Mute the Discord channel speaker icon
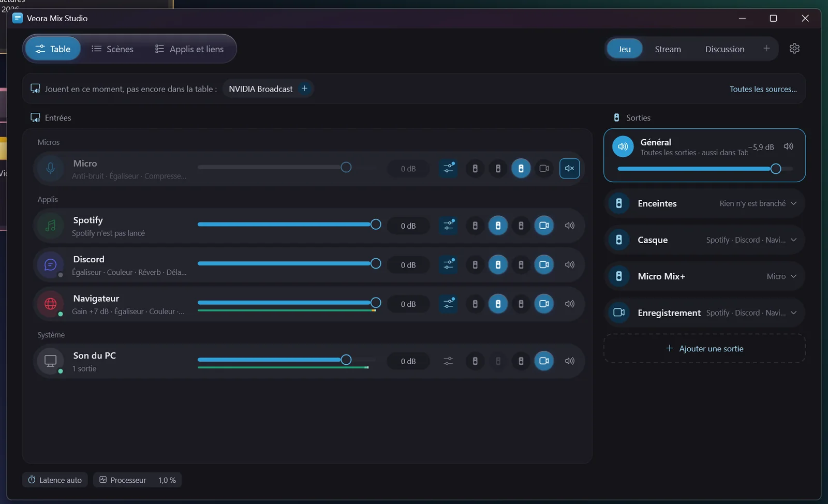Image resolution: width=828 pixels, height=504 pixels. pyautogui.click(x=569, y=264)
